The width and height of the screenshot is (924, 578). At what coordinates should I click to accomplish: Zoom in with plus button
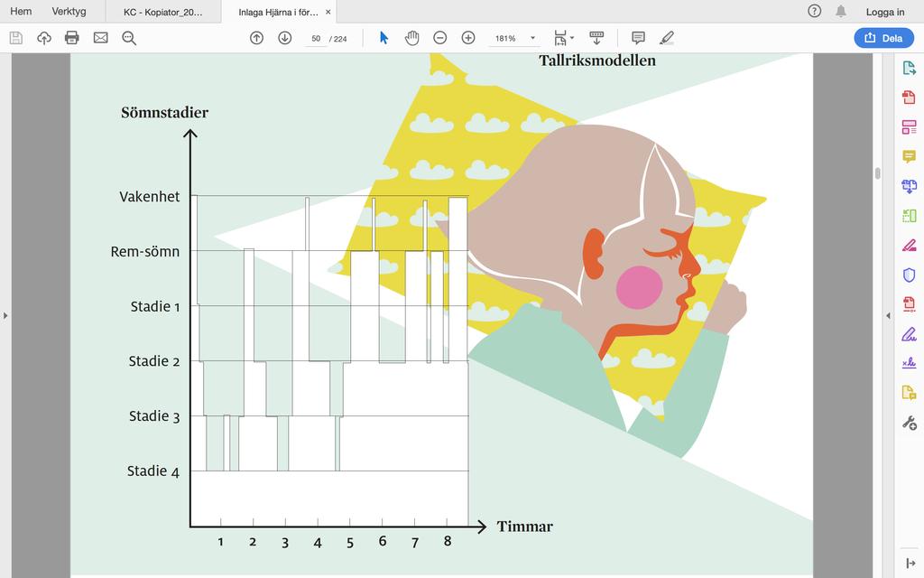(468, 38)
